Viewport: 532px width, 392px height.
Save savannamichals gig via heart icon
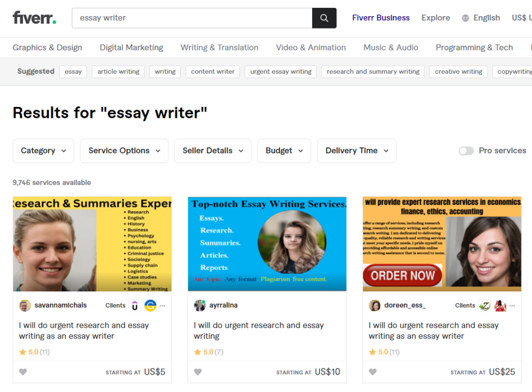point(23,372)
